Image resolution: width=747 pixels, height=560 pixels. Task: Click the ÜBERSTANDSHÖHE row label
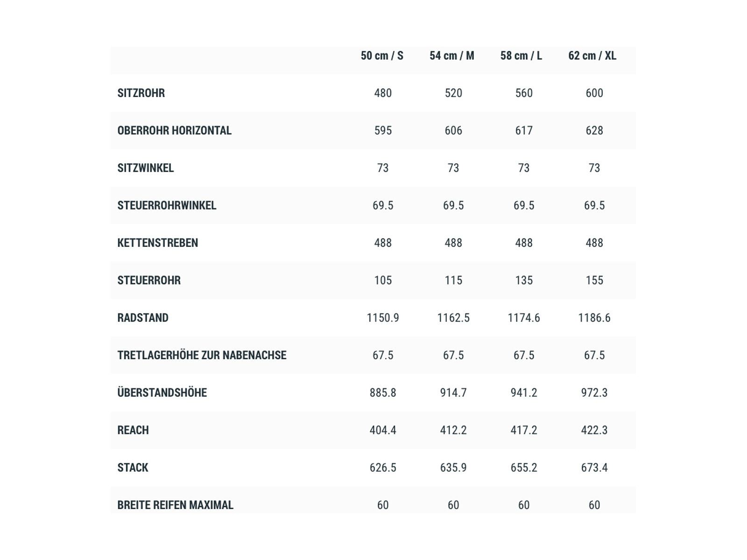pos(162,392)
